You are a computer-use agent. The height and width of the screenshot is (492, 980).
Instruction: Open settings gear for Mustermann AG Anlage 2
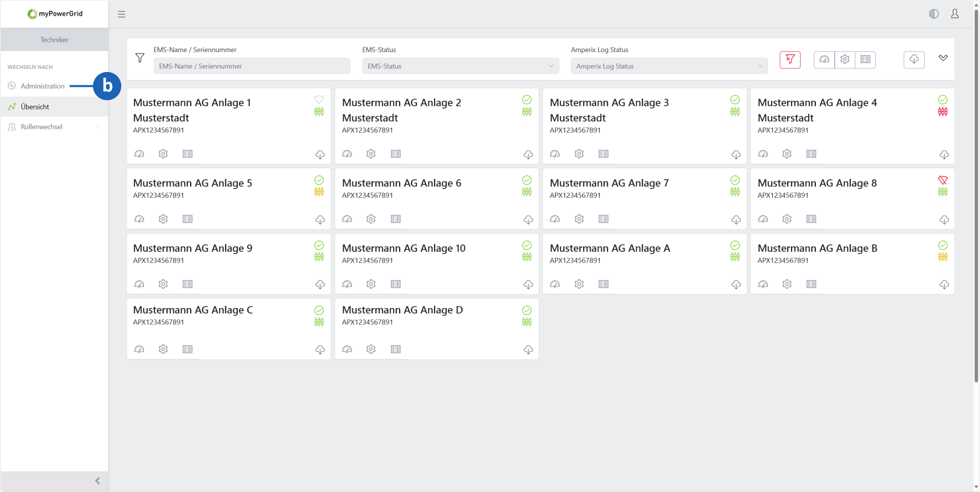(x=371, y=154)
